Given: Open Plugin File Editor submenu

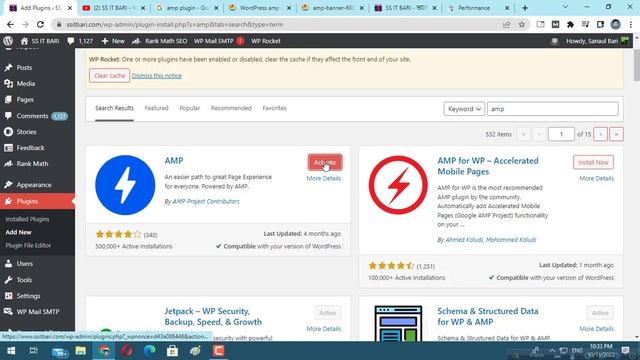Looking at the screenshot, I should click(28, 245).
